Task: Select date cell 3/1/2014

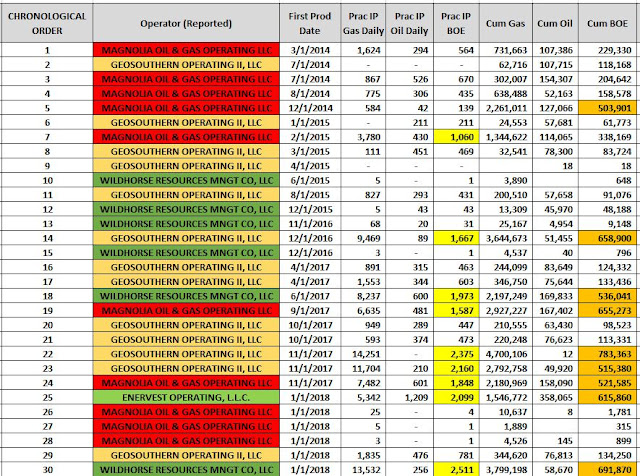Action: click(310, 50)
